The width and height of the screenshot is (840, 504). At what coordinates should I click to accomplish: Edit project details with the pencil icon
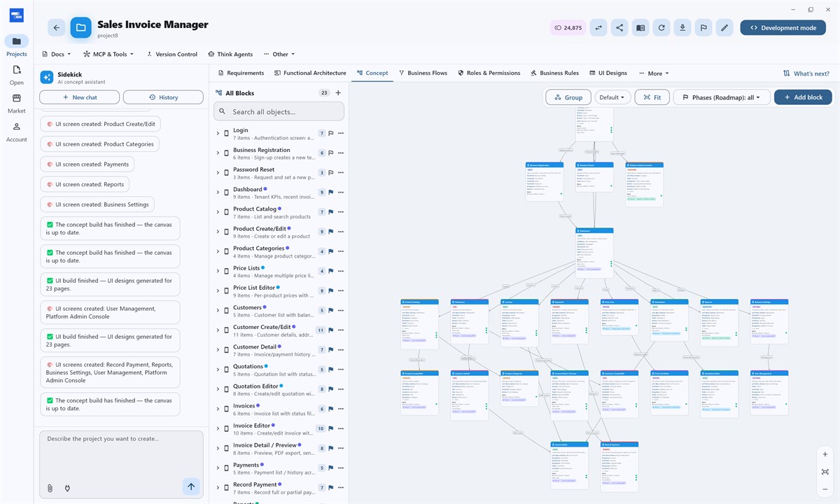click(x=724, y=28)
